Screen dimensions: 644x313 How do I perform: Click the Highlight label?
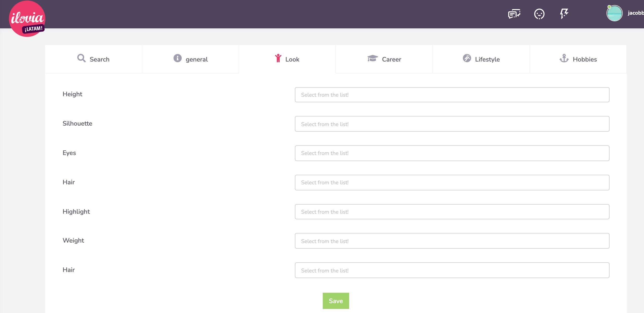coord(76,212)
